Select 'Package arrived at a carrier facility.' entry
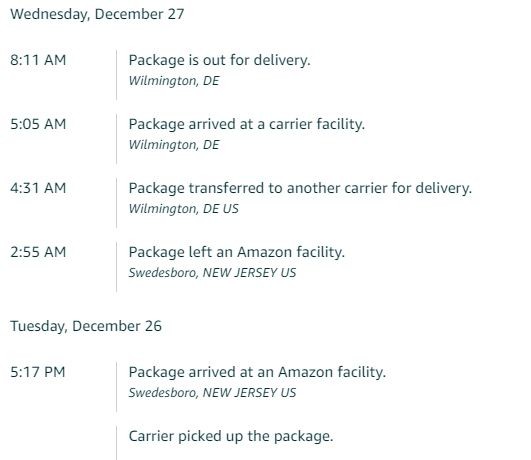 coord(247,124)
